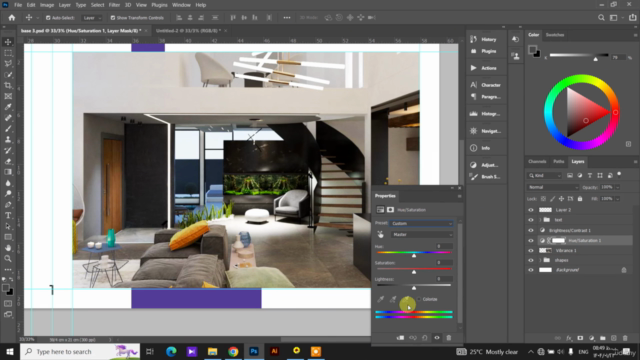
Task: Select the Eyedropper tool
Action: tap(8, 107)
